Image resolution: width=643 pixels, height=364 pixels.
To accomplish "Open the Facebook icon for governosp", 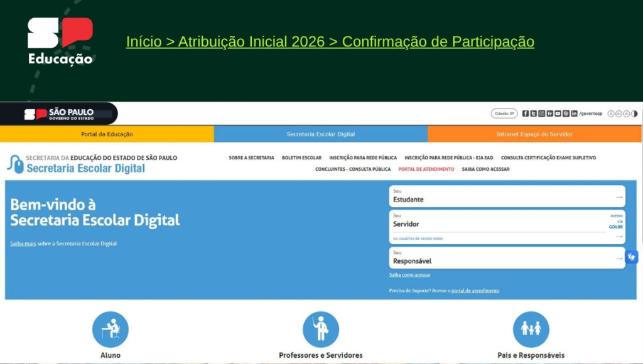I will 526,113.
